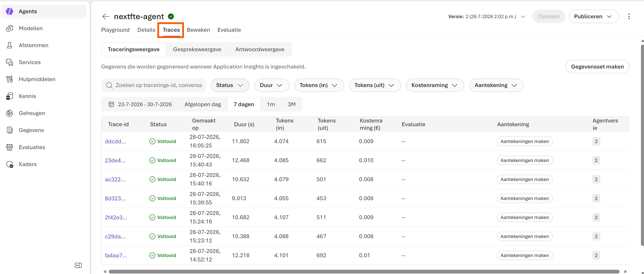
Task: Click the Services icon in sidebar
Action: (10, 62)
